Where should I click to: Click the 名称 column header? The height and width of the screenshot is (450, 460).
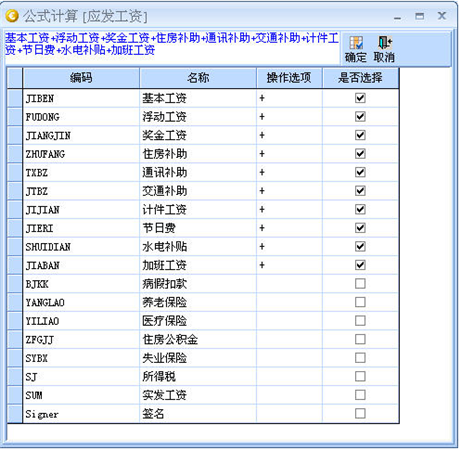point(198,78)
